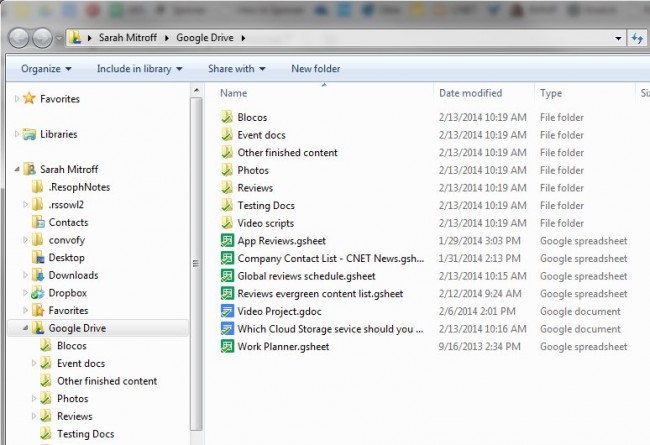Screen dimensions: 650x445
Task: Select the Downloads folder icon in the tree
Action: pos(38,275)
